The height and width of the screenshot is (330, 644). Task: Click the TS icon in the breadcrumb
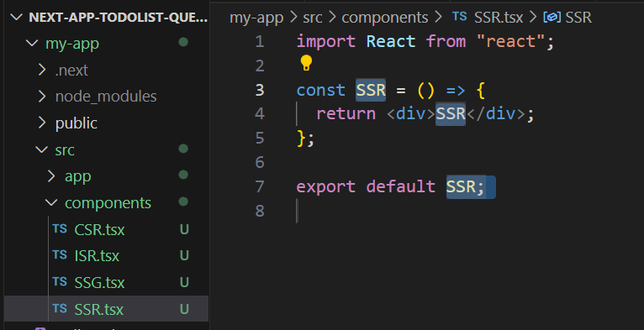459,17
